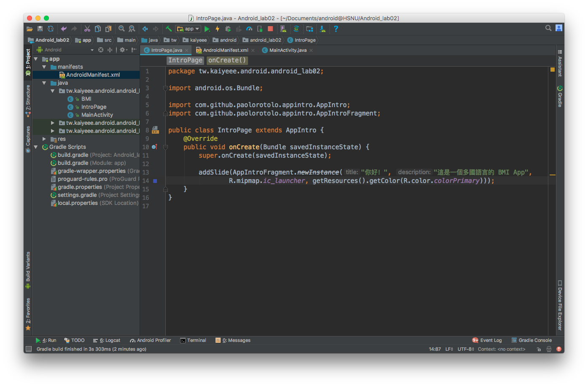Open Find with the magnifier toolbar icon
The height and width of the screenshot is (387, 588).
pos(121,29)
